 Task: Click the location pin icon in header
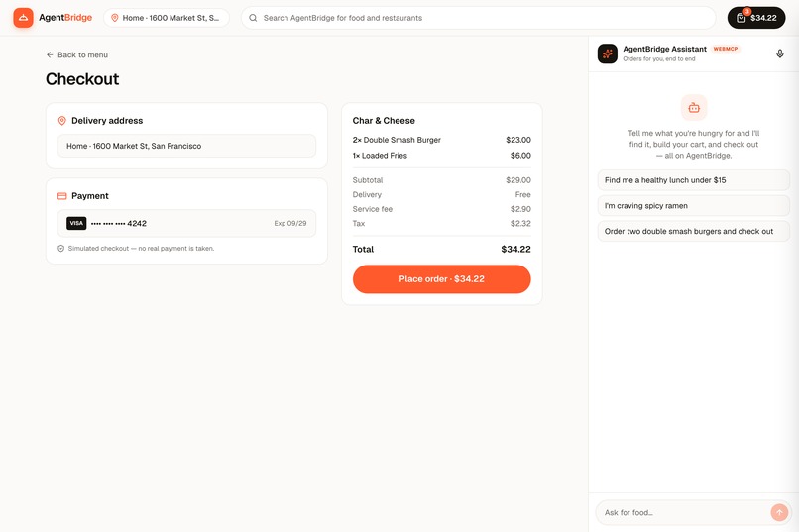pyautogui.click(x=115, y=18)
